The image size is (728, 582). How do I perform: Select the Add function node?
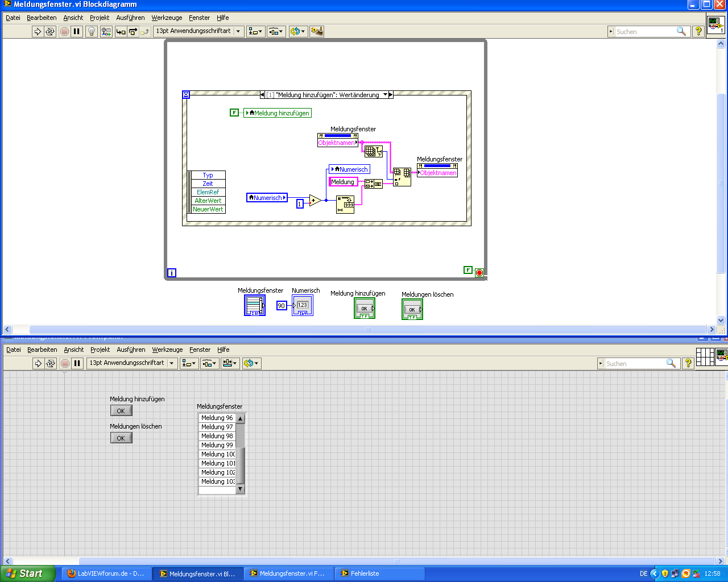tap(315, 200)
